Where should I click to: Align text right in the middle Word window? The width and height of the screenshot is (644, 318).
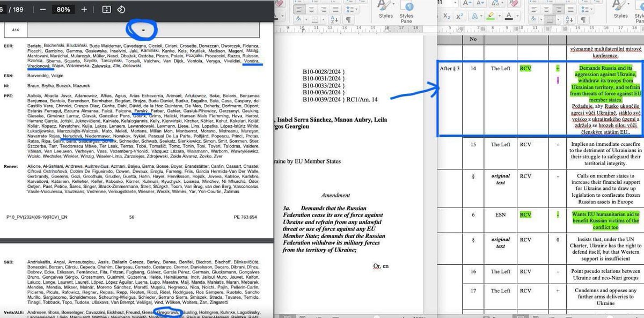coord(323,9)
